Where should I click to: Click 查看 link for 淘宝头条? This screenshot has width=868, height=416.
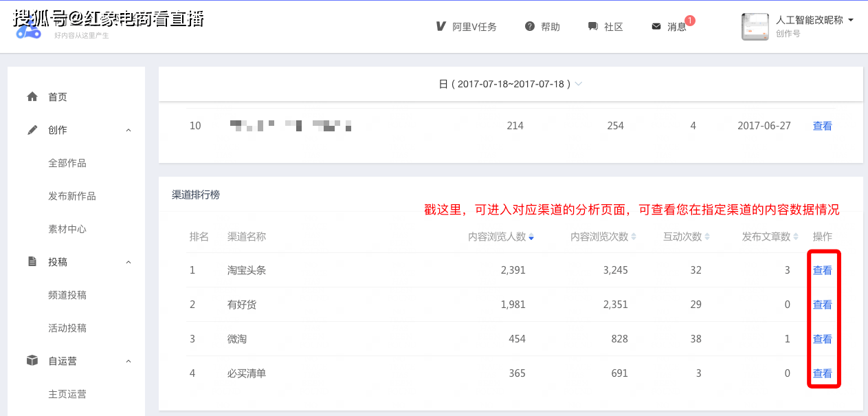[x=822, y=270]
